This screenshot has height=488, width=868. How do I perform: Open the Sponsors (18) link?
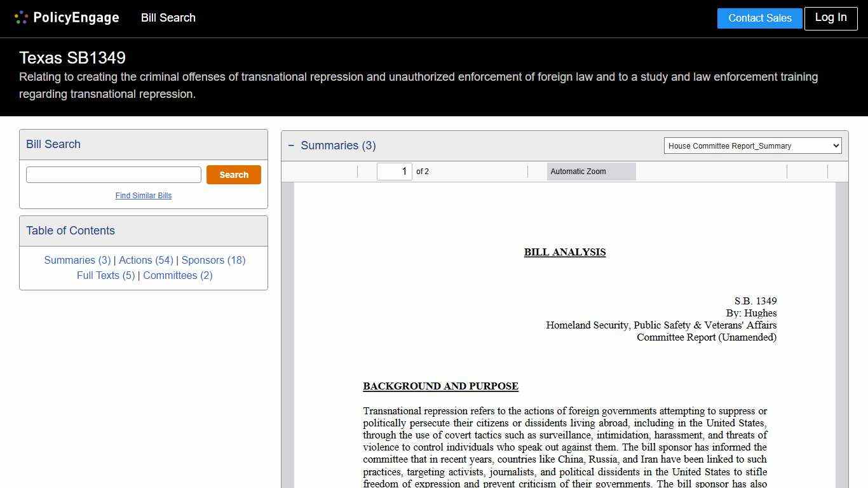pyautogui.click(x=213, y=260)
